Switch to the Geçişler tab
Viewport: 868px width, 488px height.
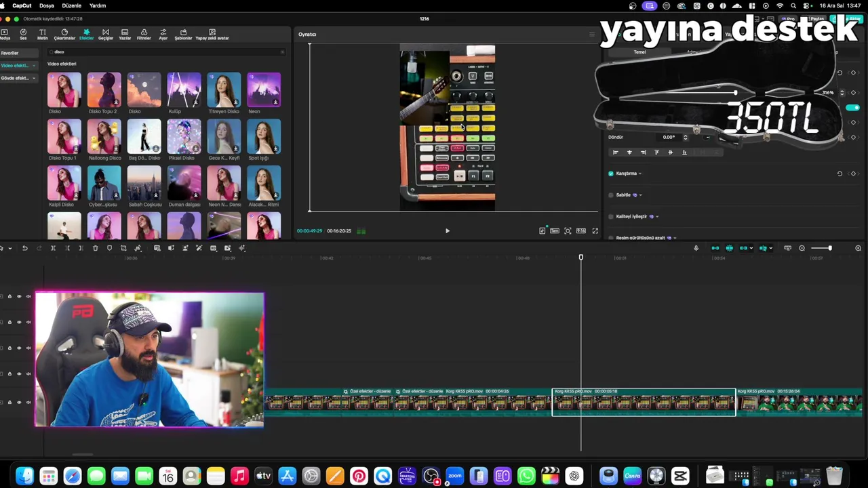coord(105,35)
